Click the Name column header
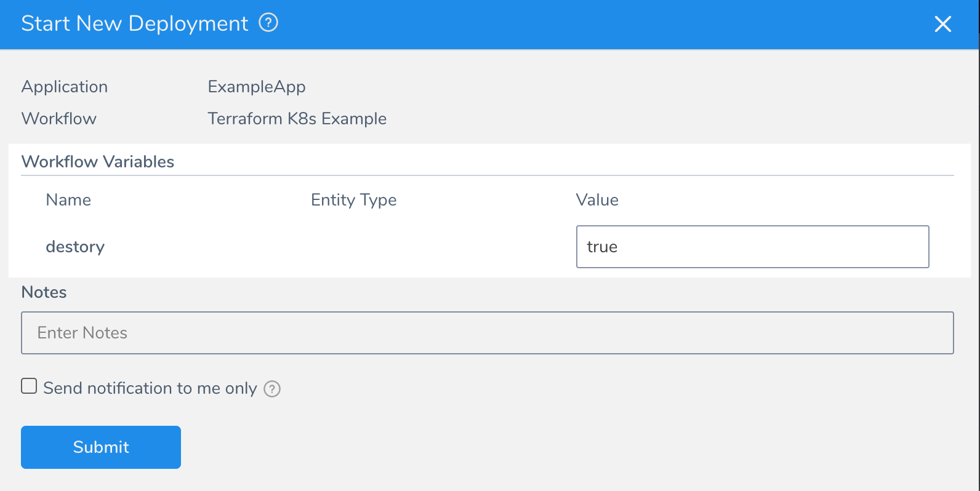The height and width of the screenshot is (491, 980). pyautogui.click(x=68, y=200)
